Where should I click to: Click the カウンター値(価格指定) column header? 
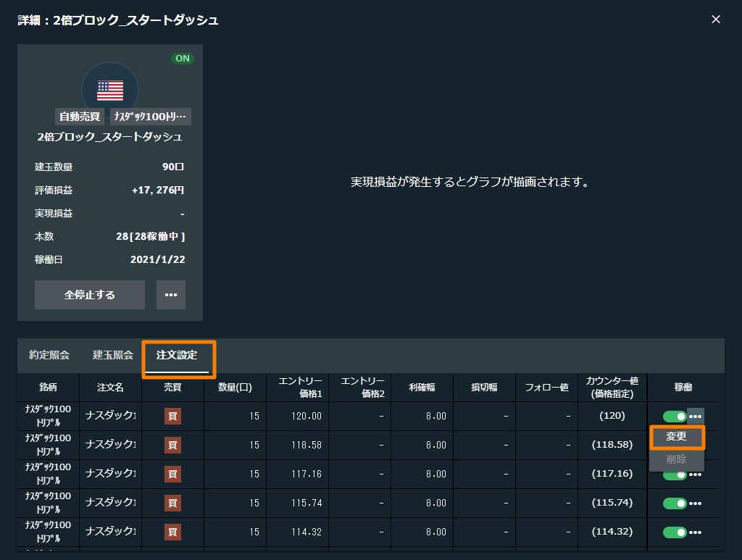(x=612, y=387)
